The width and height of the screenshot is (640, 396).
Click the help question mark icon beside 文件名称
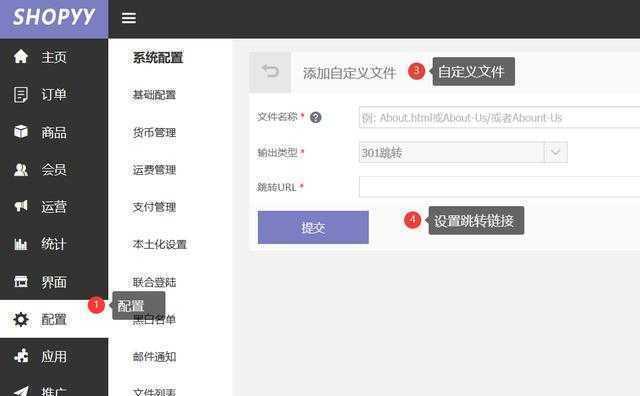click(x=316, y=117)
